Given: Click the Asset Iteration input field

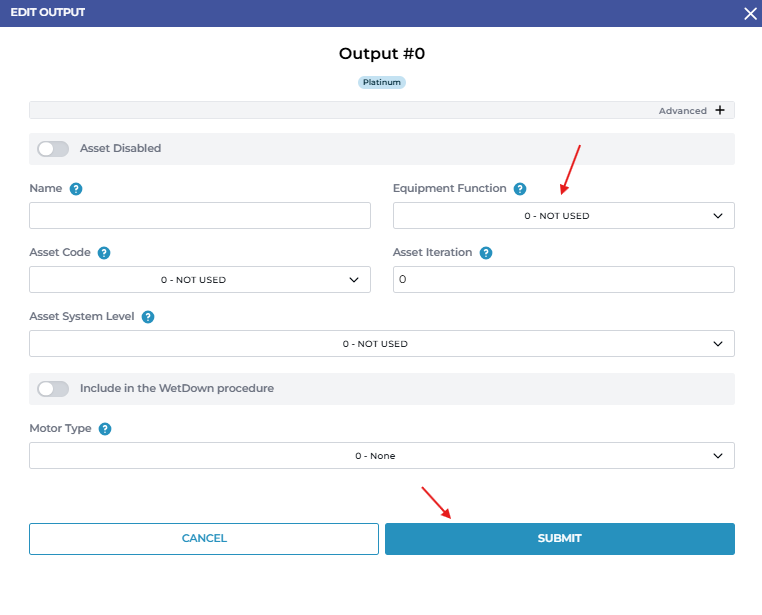Looking at the screenshot, I should (x=563, y=280).
